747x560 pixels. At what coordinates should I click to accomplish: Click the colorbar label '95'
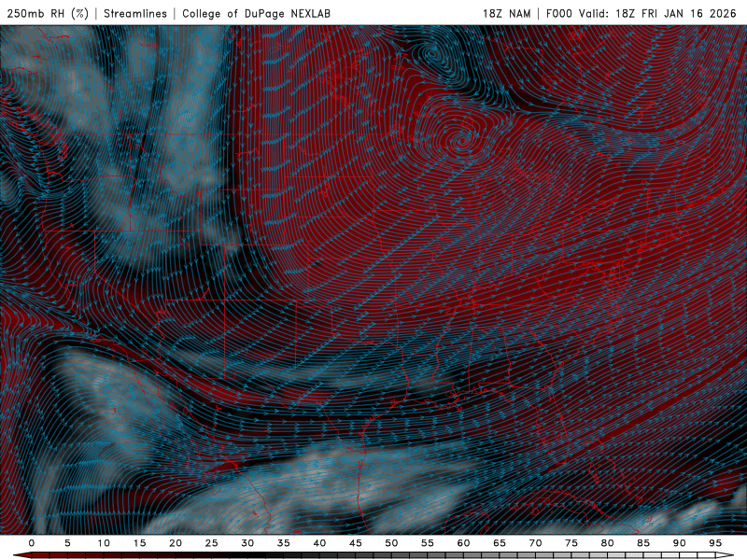[x=715, y=543]
